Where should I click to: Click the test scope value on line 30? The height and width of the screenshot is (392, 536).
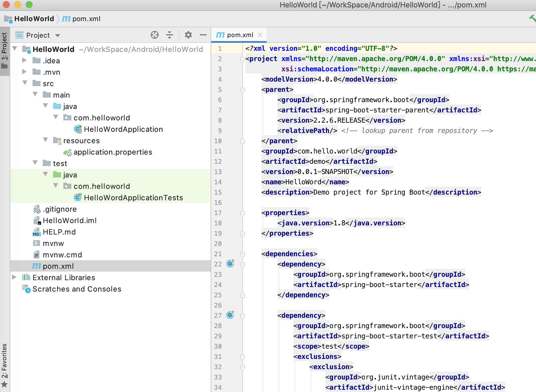329,346
